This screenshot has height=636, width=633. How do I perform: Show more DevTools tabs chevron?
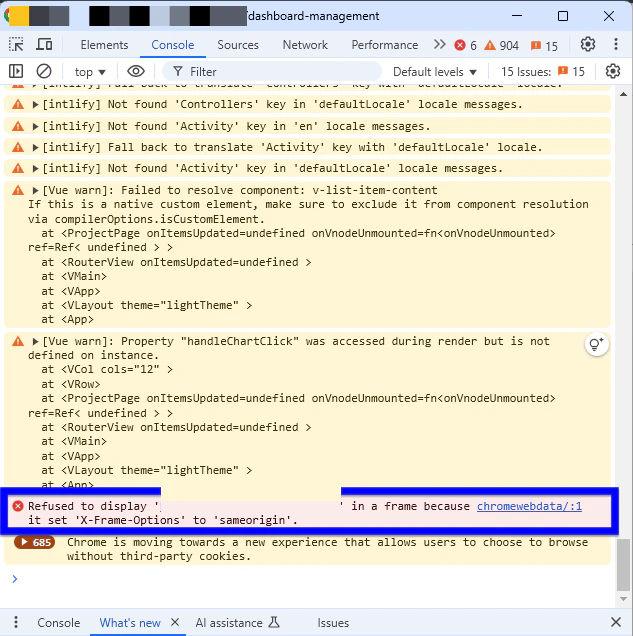440,44
